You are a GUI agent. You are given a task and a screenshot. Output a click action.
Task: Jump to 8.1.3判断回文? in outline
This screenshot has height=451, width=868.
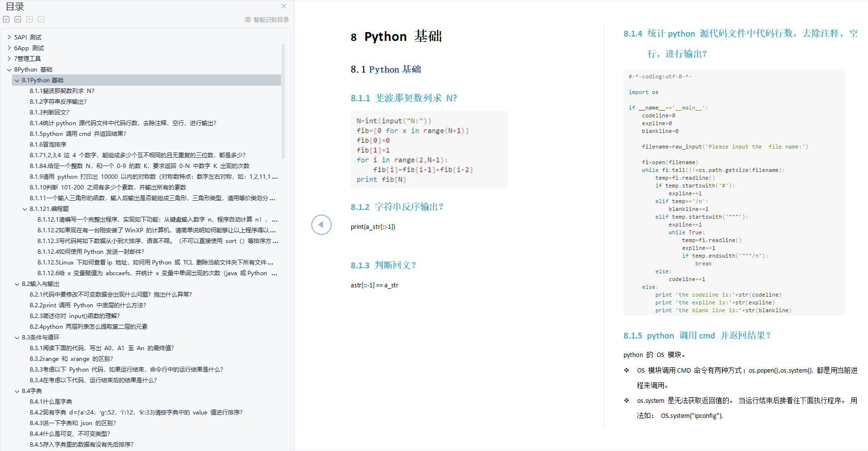[49, 113]
